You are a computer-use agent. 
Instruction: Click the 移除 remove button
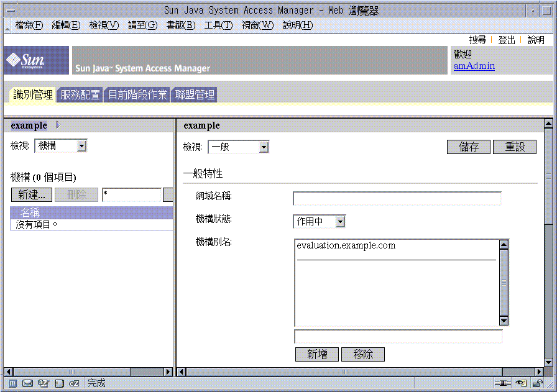(363, 354)
